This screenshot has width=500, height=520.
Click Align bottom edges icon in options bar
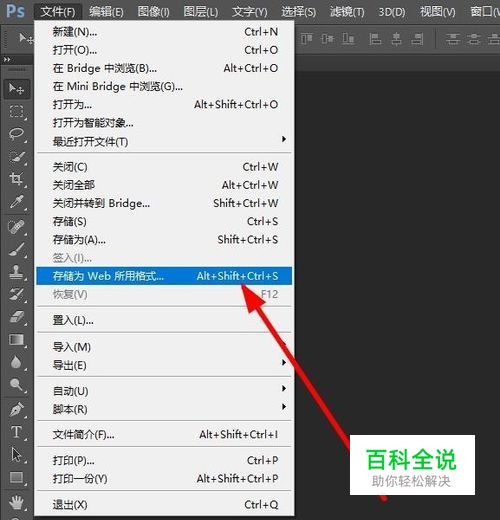[x=348, y=39]
